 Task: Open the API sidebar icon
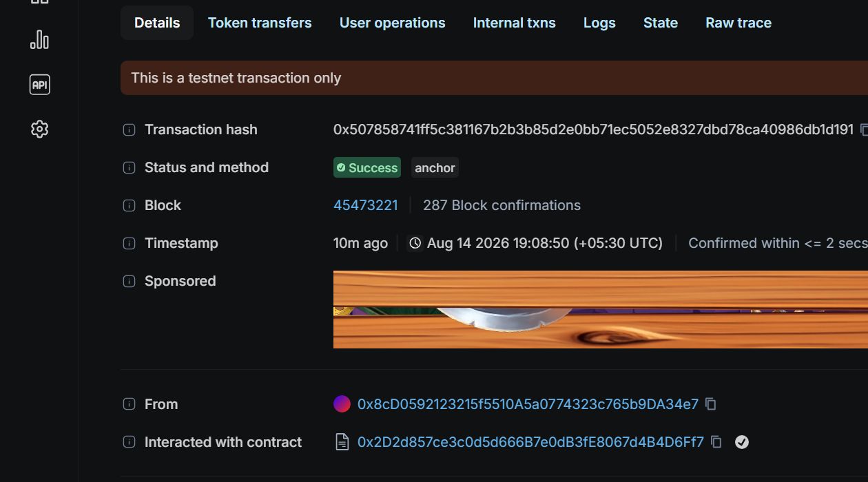[39, 85]
